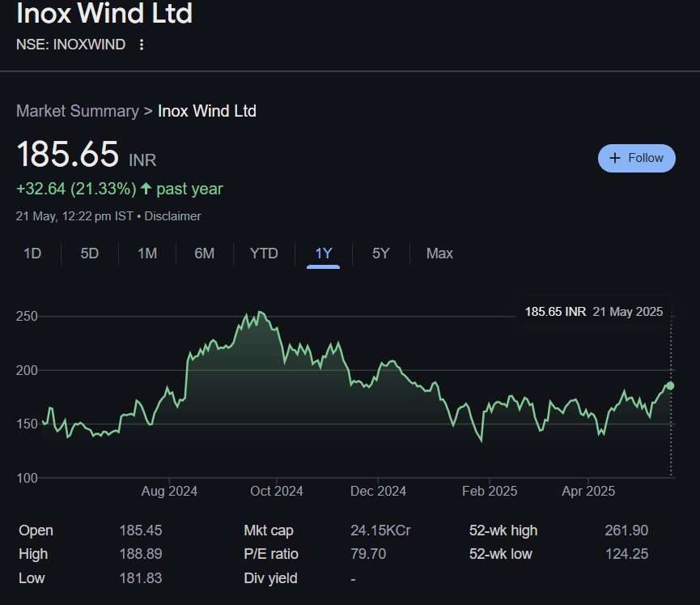Select the 1M time range tab
The height and width of the screenshot is (605, 700).
tap(146, 254)
